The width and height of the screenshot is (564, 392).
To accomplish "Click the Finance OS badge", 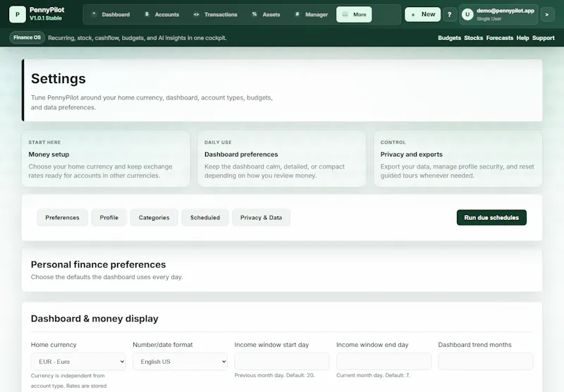I will 27,37.
